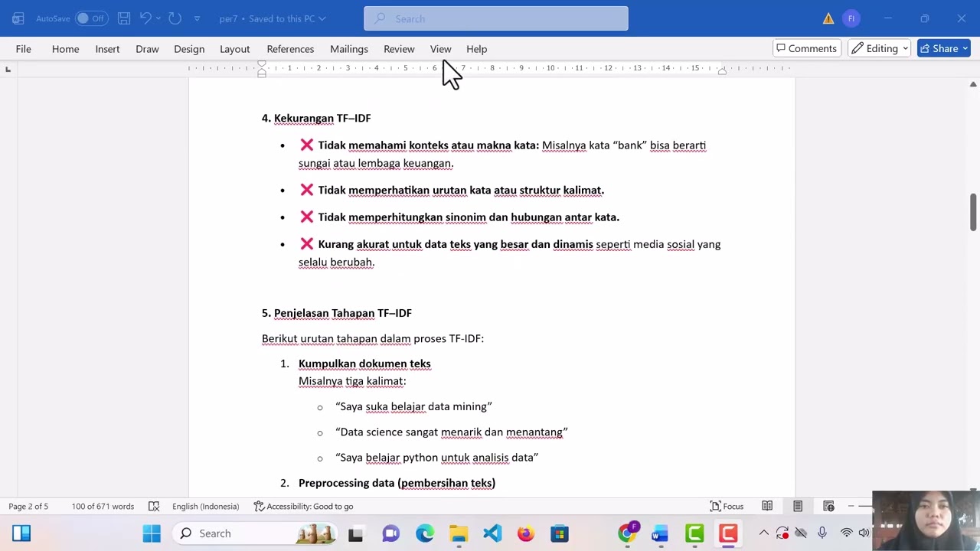Click the vertical scrollbar up arrow
Screen dimensions: 980x551
[973, 84]
